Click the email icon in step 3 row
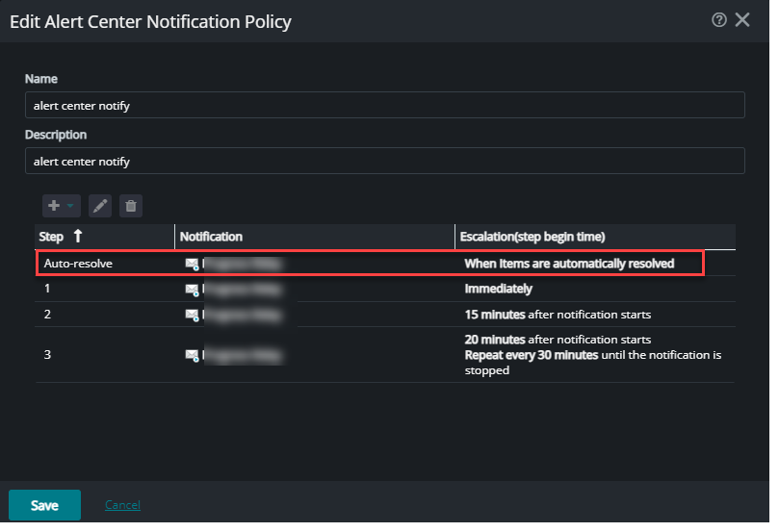779x532 pixels. click(192, 355)
